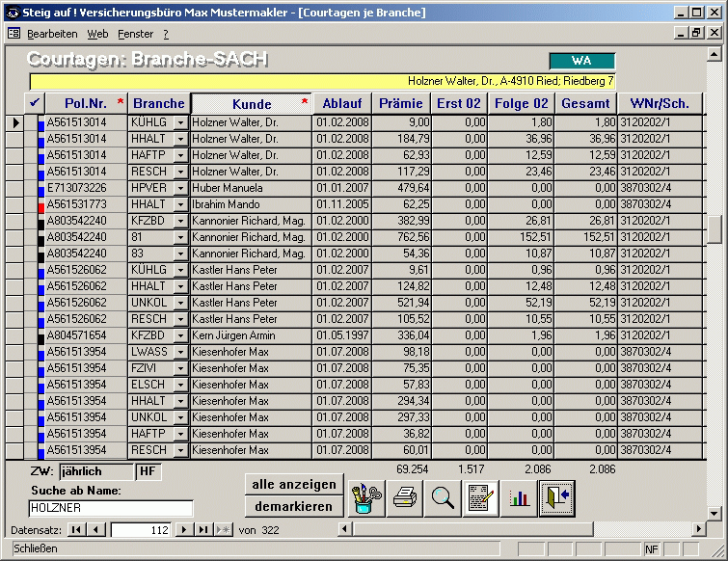Click the 'demarkieren' button
The height and width of the screenshot is (561, 728).
294,506
